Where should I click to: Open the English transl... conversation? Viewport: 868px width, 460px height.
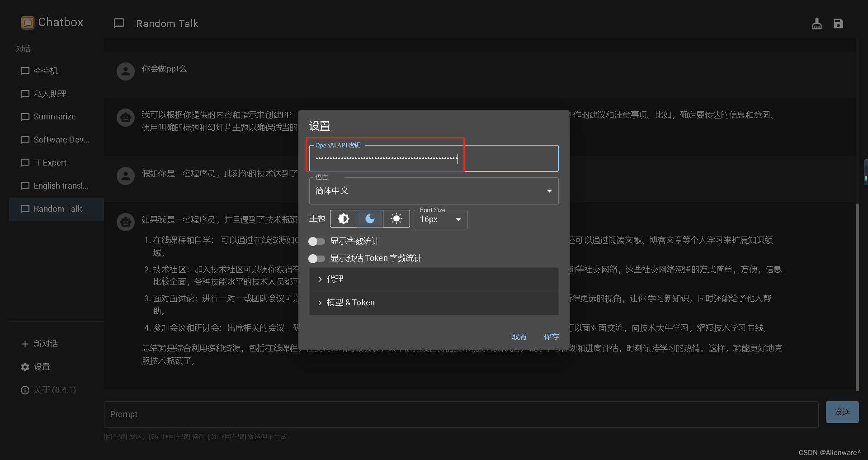click(57, 186)
